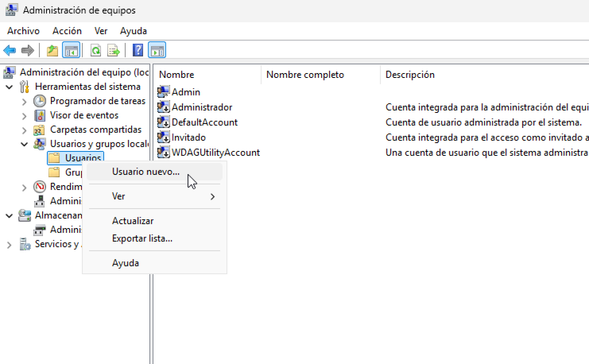Expand the Carpetas compartidas node
Screen dimensions: 589x364
coord(24,130)
